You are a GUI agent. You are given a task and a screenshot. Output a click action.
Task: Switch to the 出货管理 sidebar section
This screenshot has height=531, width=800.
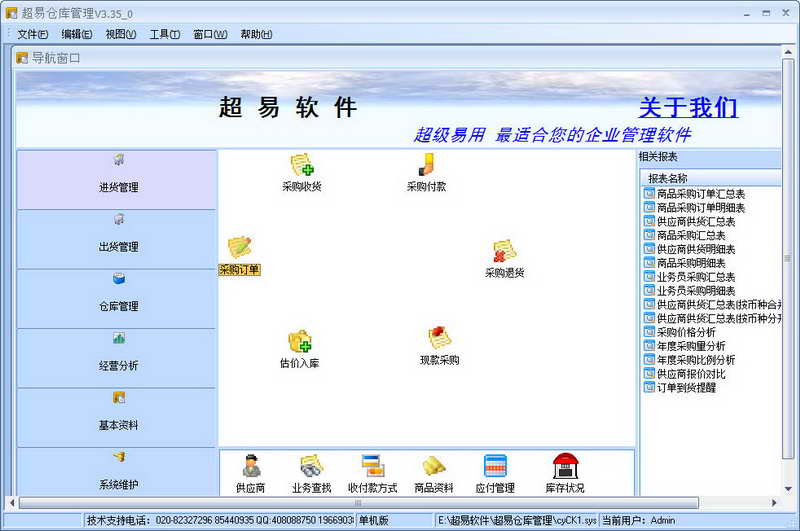(x=118, y=238)
